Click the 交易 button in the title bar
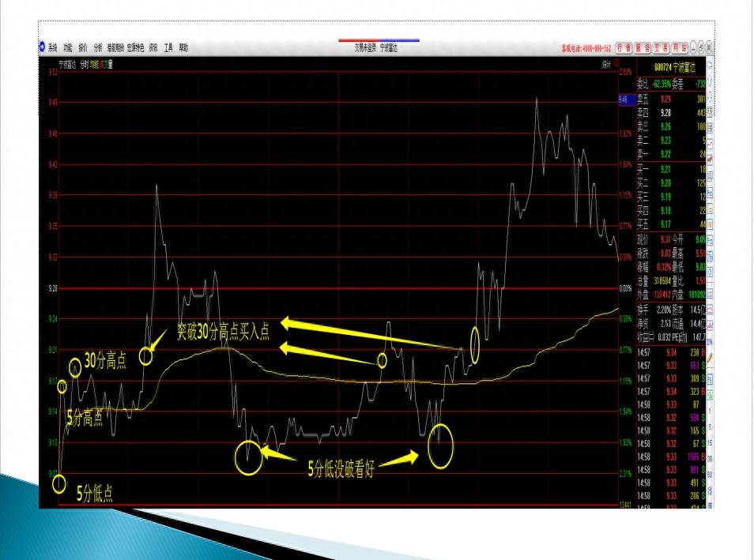754x560 pixels. coord(661,47)
